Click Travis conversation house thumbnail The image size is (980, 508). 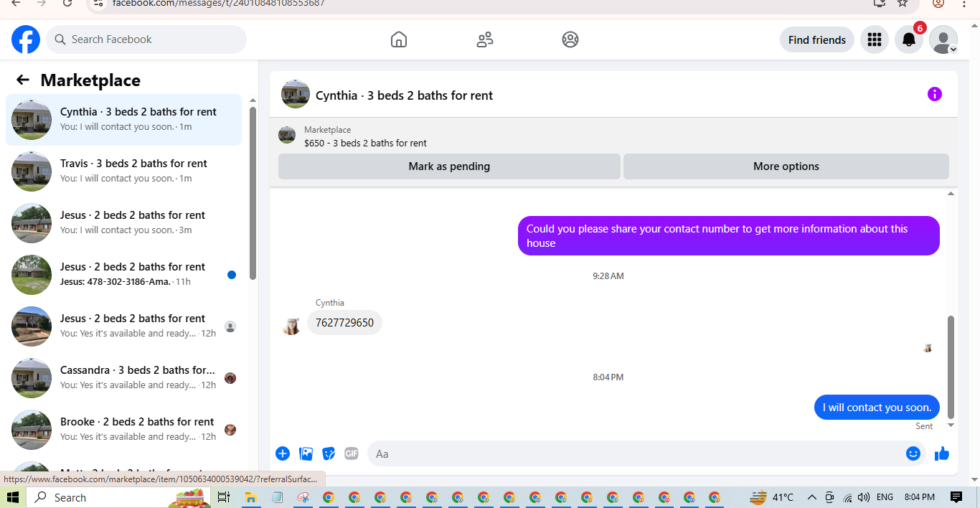pos(32,171)
